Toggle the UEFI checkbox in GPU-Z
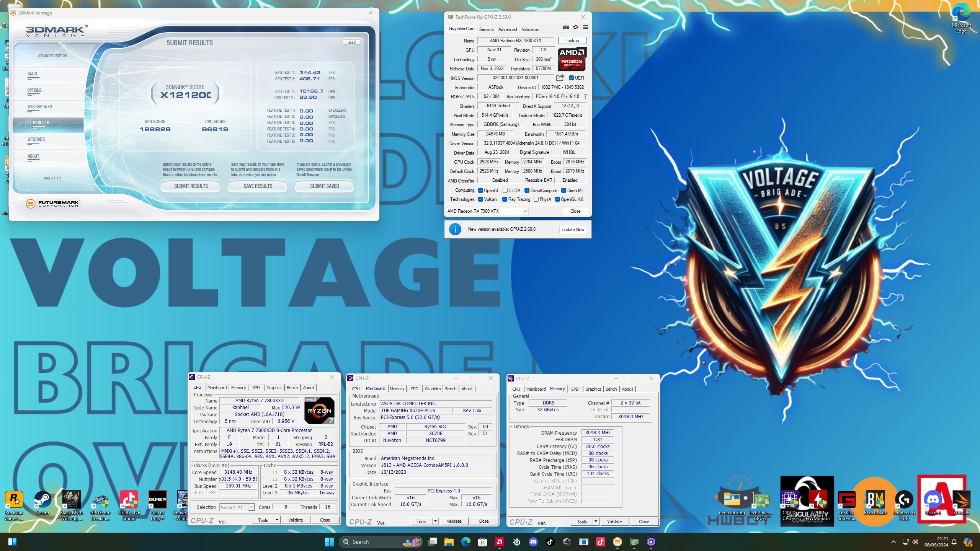The width and height of the screenshot is (980, 551). pos(571,78)
